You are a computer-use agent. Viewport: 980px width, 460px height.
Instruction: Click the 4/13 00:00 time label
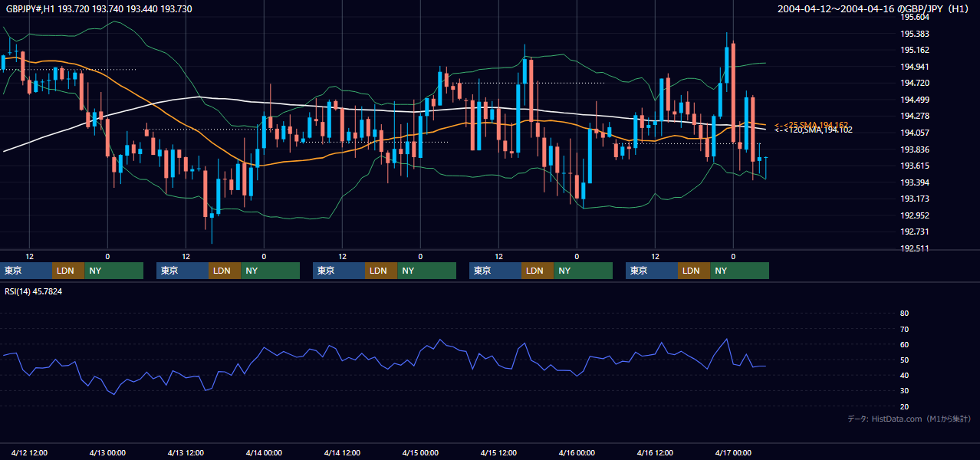pos(108,452)
